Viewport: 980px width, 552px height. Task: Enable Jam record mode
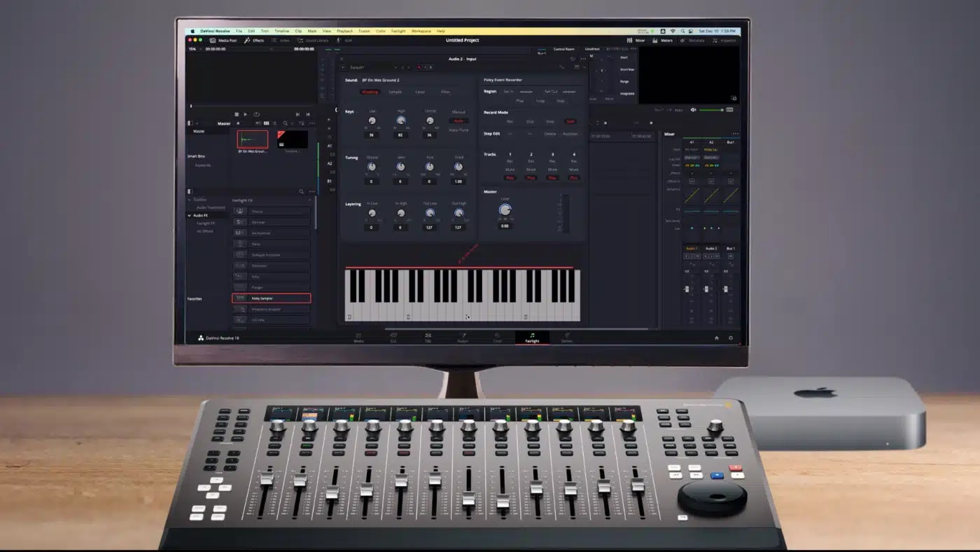(x=570, y=121)
